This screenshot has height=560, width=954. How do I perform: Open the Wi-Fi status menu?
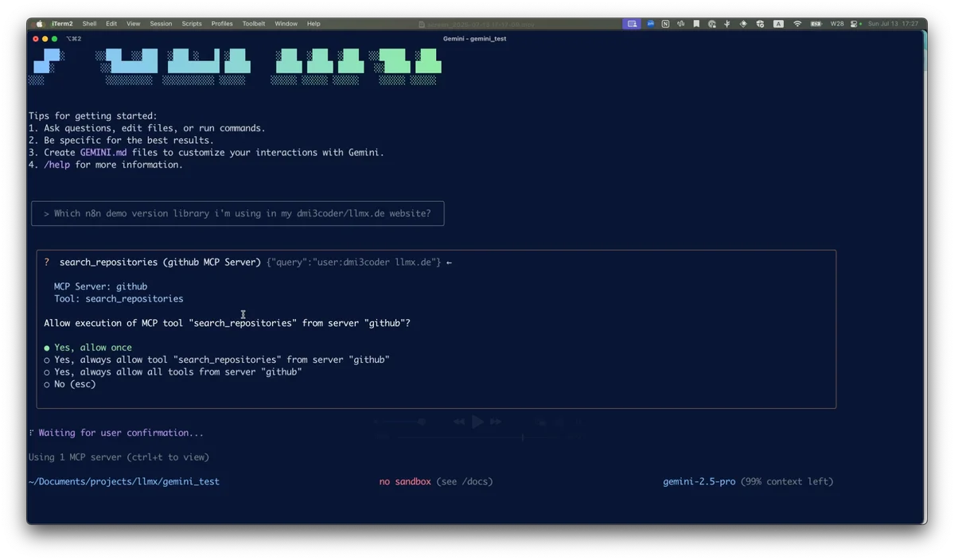[x=797, y=24]
